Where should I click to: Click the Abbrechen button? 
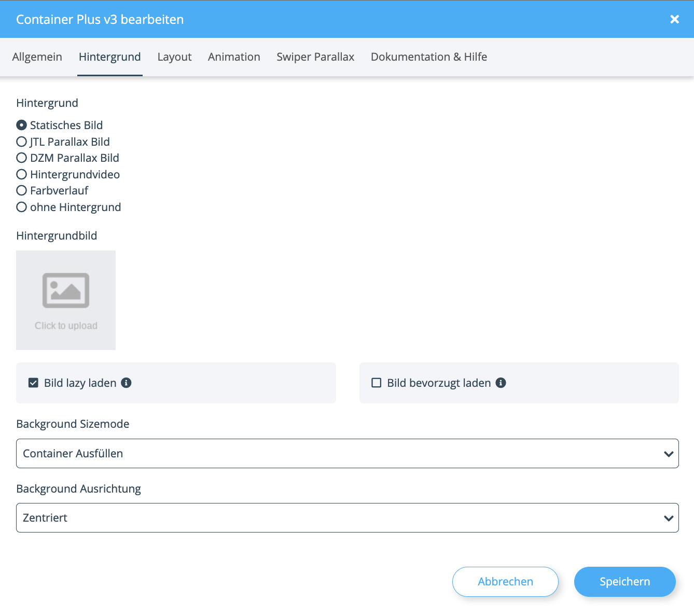[505, 582]
